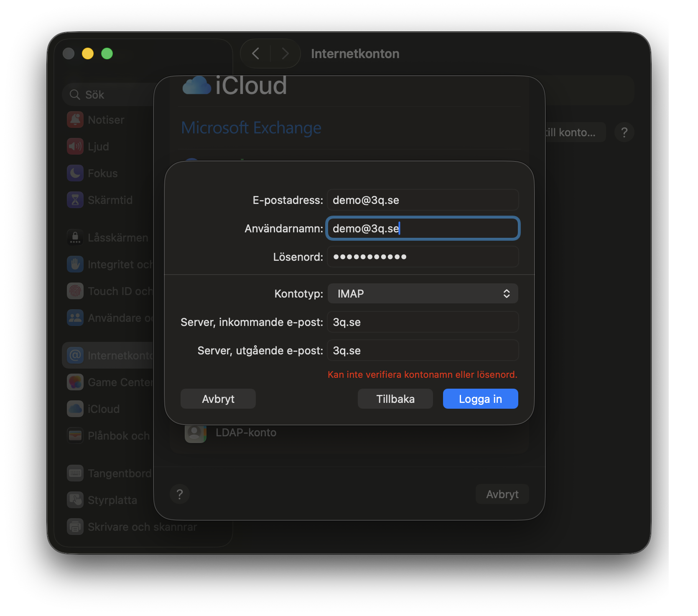Click the E-postadress input field

point(423,200)
